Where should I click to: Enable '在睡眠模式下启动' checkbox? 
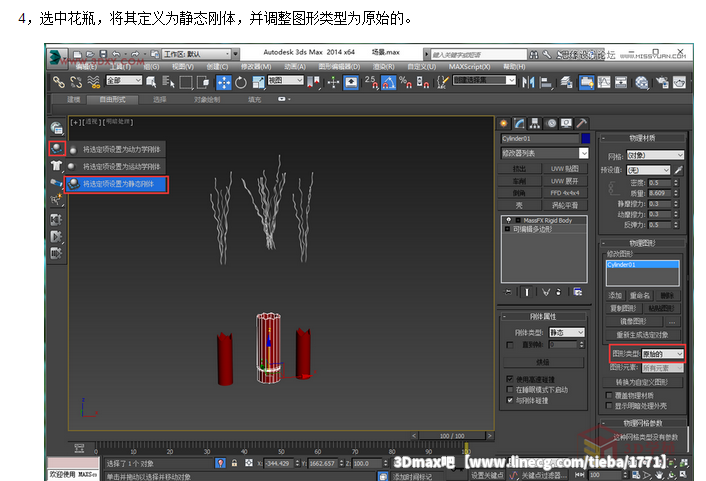(x=510, y=390)
